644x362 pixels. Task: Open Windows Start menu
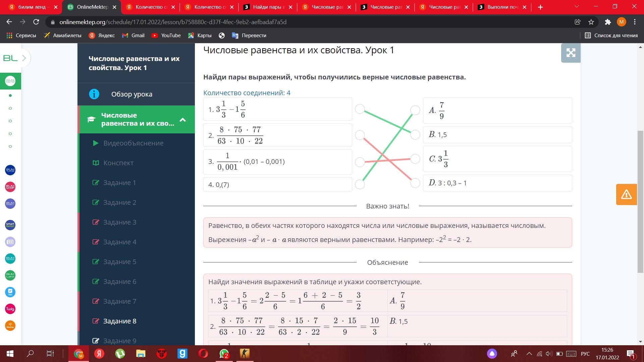coord(10,354)
